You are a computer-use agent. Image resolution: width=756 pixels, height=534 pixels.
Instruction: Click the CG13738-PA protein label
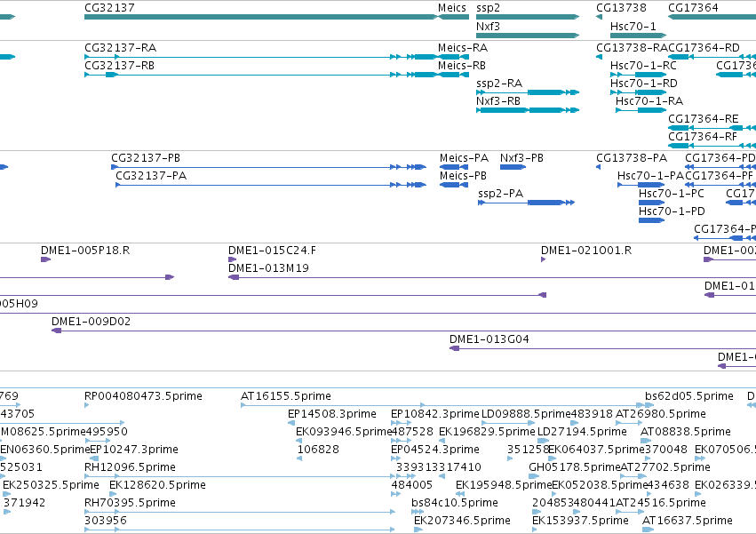click(632, 158)
